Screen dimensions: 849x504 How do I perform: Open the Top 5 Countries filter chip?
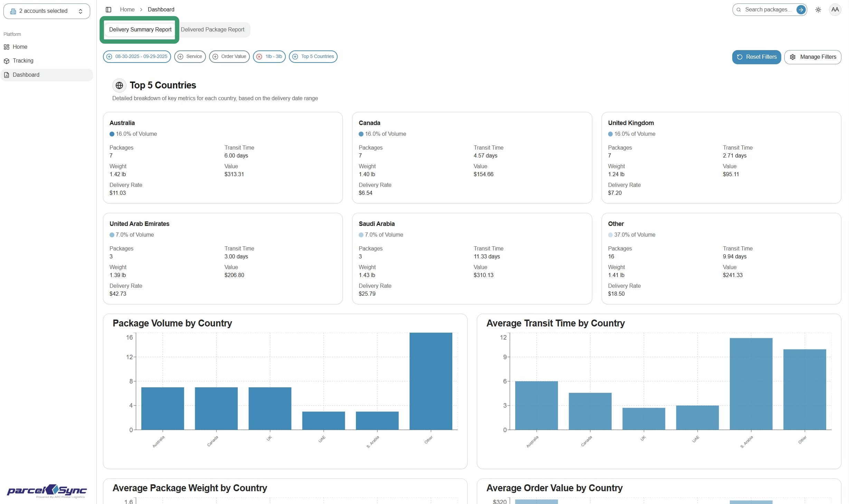click(x=313, y=57)
